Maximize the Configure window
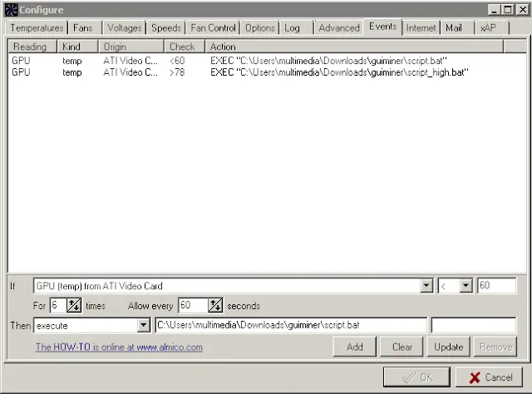Image resolution: width=532 pixels, height=394 pixels. point(508,10)
